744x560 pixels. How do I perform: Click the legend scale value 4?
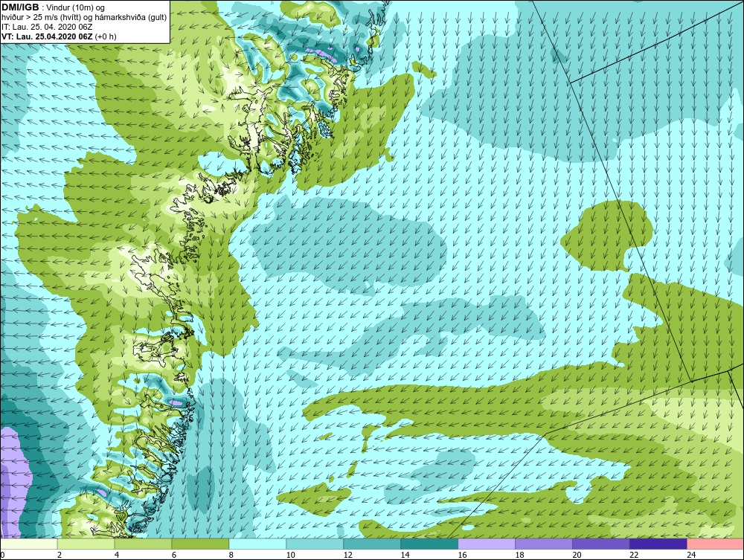117,556
